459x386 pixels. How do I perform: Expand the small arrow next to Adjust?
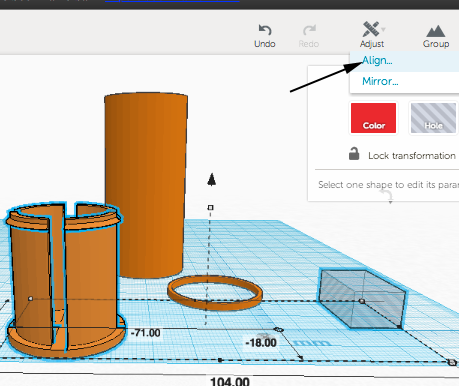coord(383,29)
